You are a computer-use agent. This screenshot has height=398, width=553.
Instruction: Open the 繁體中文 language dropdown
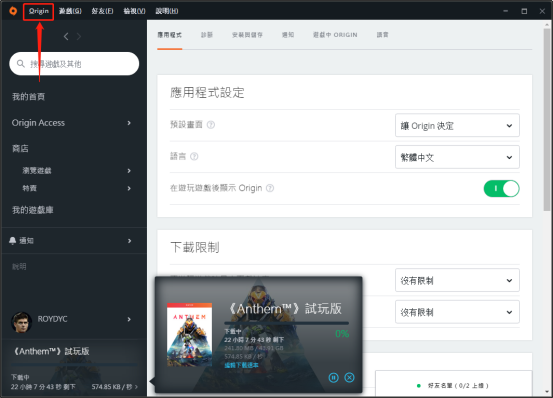point(457,157)
